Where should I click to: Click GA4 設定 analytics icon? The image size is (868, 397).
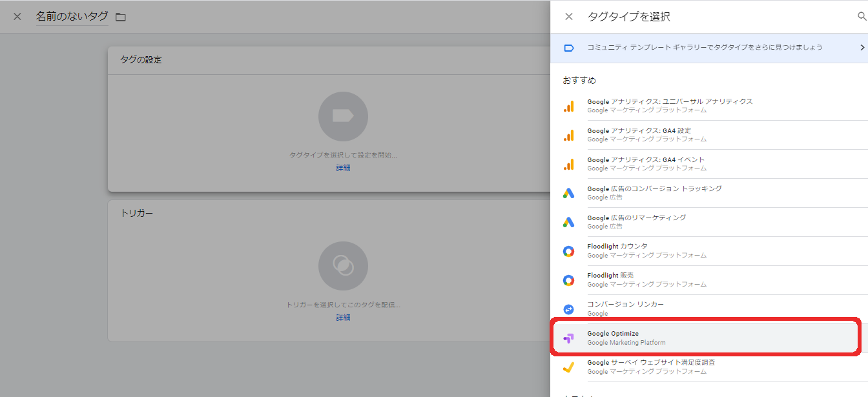(568, 136)
